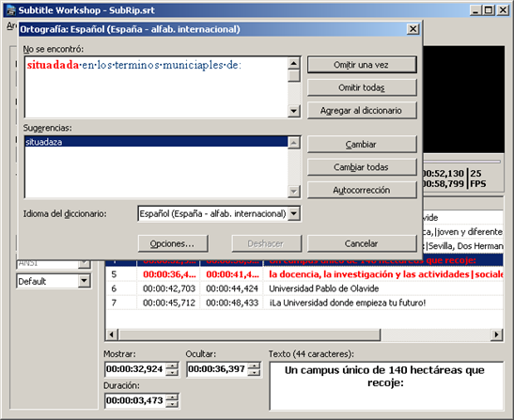Open spelling Opciones... dialog
This screenshot has height=420, width=514.
pos(173,243)
